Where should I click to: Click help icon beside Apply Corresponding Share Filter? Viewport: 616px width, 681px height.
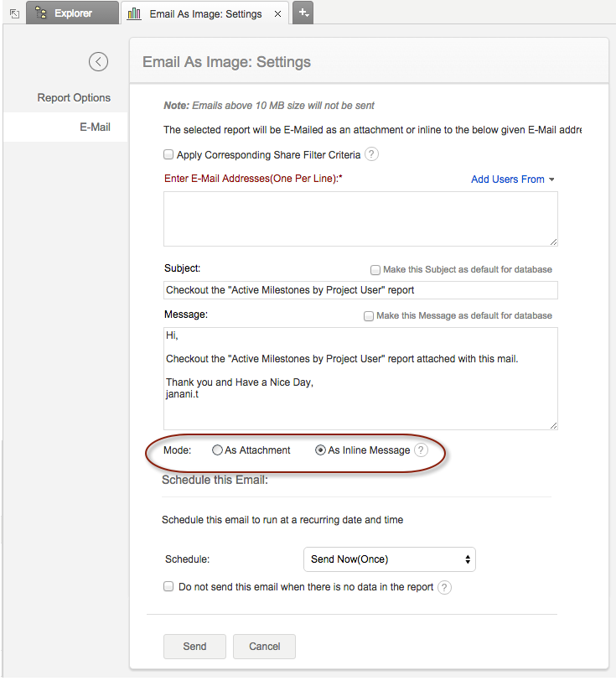coord(372,154)
